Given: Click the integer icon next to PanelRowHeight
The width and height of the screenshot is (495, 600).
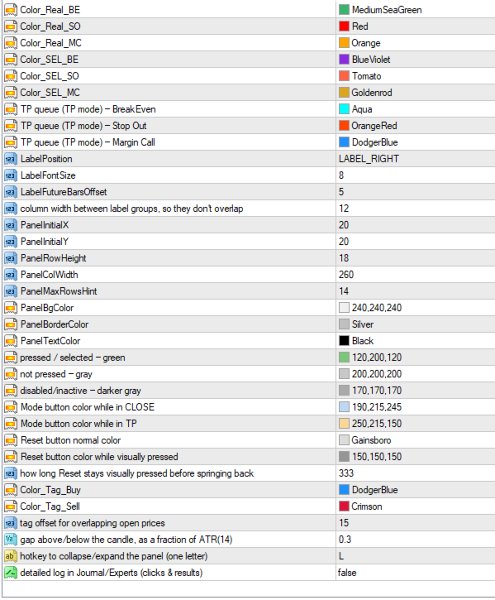Looking at the screenshot, I should point(11,258).
